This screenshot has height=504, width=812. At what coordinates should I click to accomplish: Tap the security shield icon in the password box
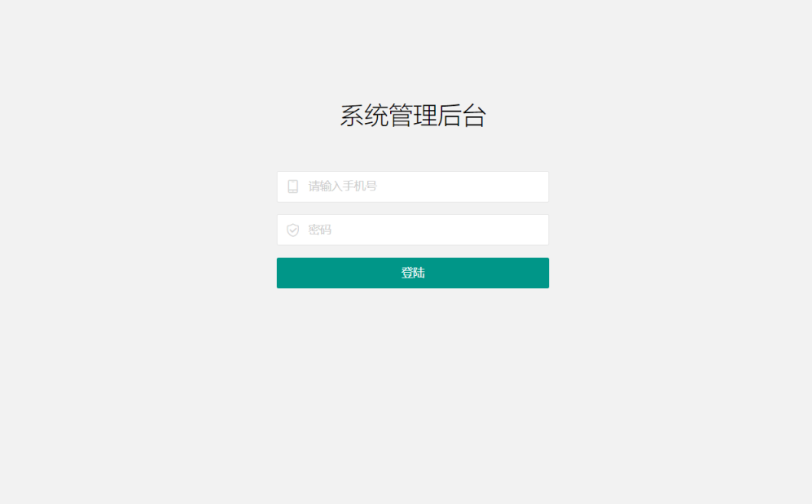(292, 230)
